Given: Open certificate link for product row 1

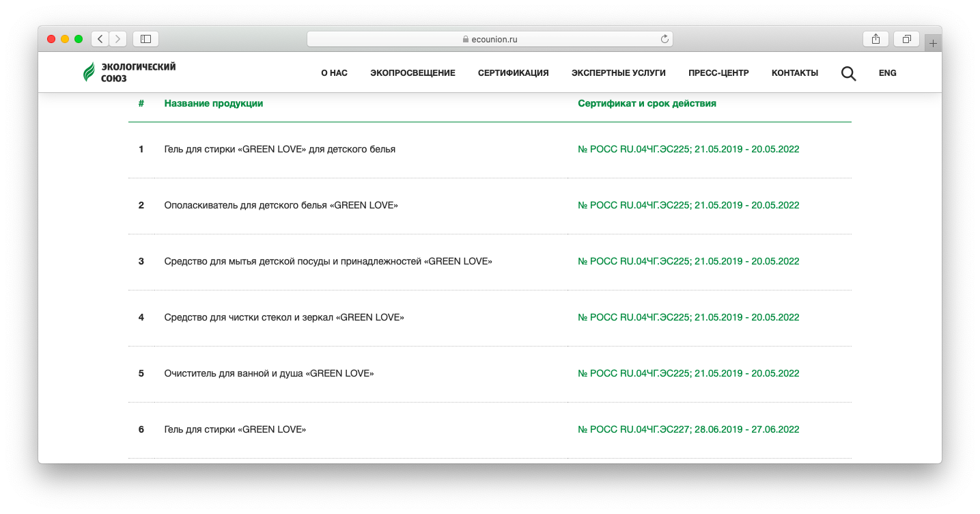Looking at the screenshot, I should tap(688, 149).
